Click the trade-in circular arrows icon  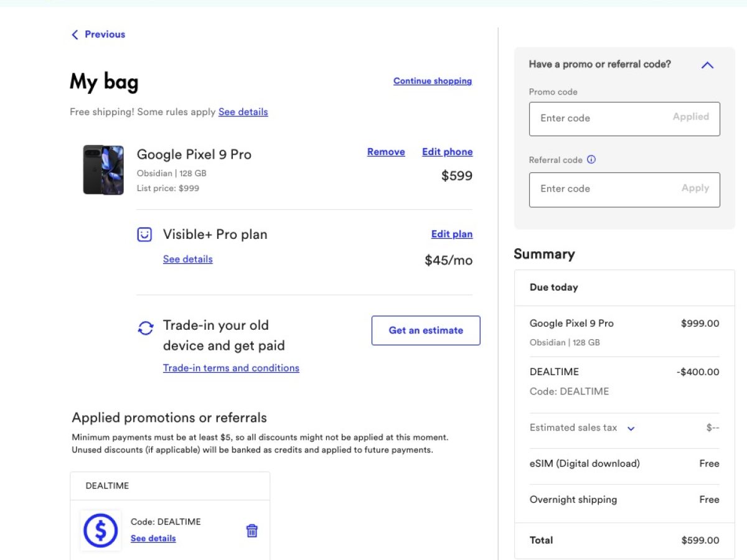coord(146,328)
